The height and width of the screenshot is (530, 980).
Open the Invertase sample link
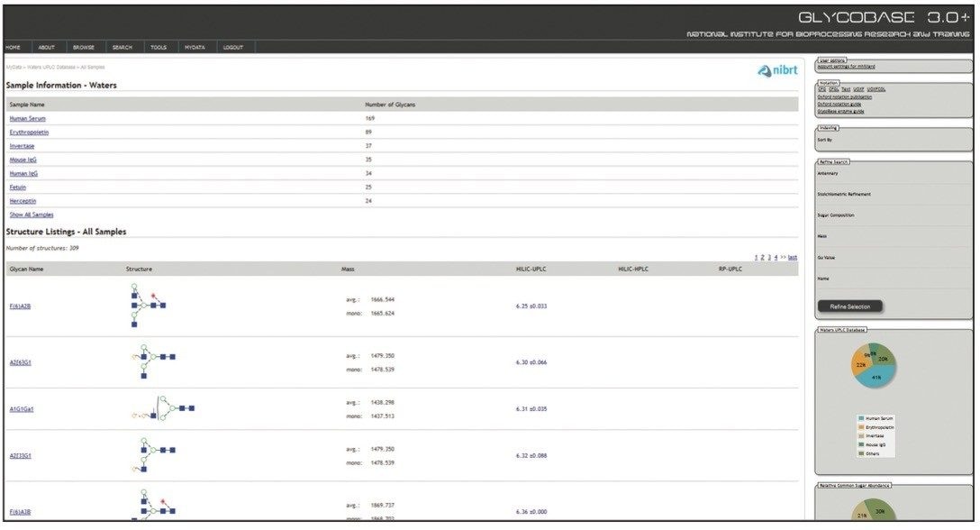pyautogui.click(x=22, y=146)
